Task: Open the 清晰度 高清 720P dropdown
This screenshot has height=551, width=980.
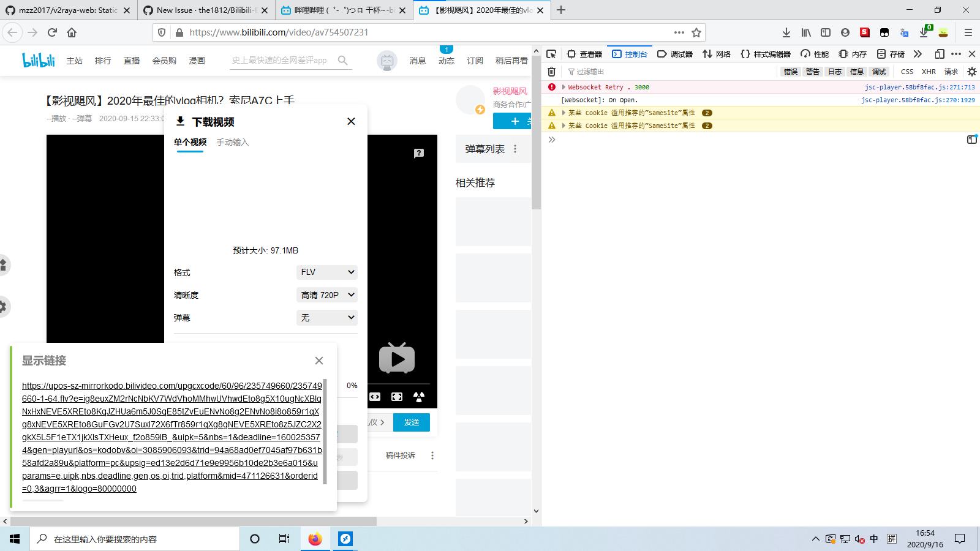Action: 327,295
